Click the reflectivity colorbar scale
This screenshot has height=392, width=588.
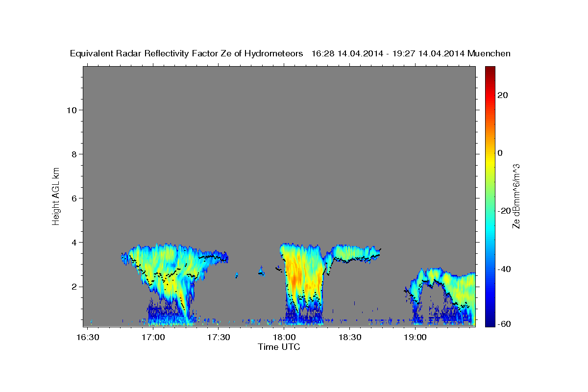tap(490, 196)
